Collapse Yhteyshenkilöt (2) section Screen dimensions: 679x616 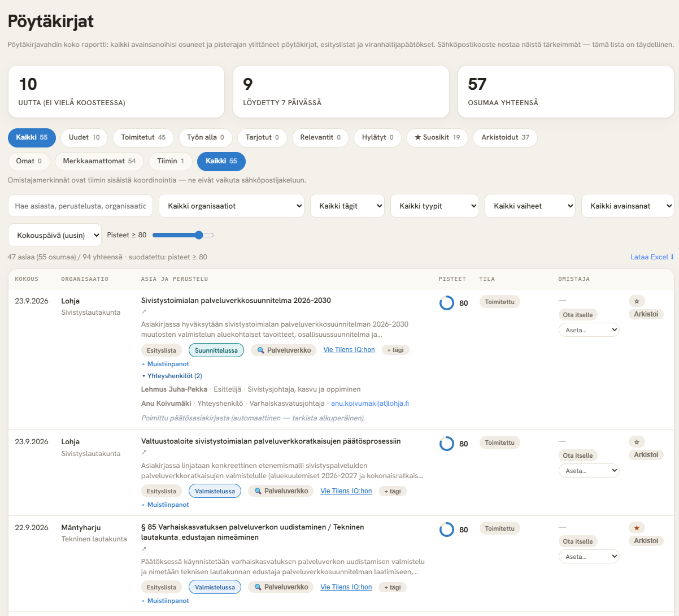pyautogui.click(x=172, y=376)
